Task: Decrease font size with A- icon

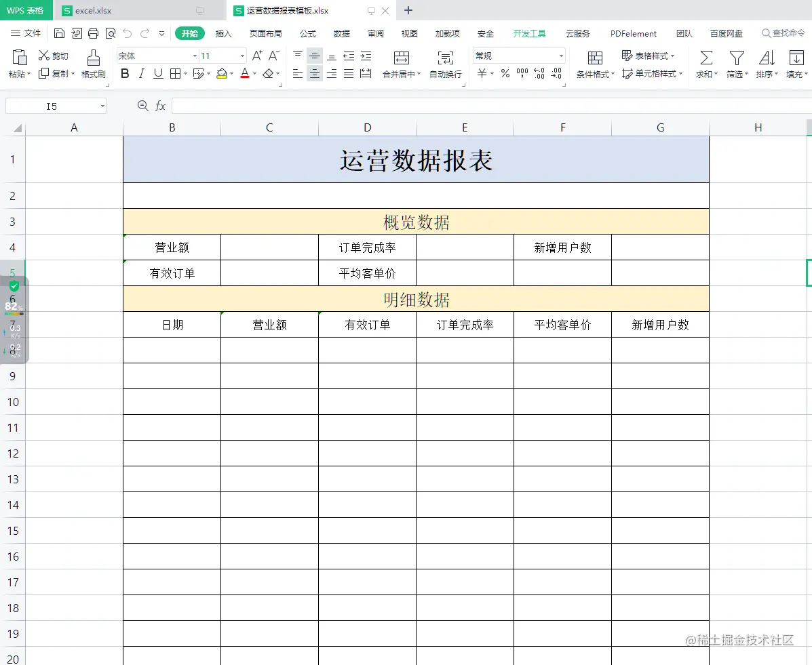Action: [274, 56]
